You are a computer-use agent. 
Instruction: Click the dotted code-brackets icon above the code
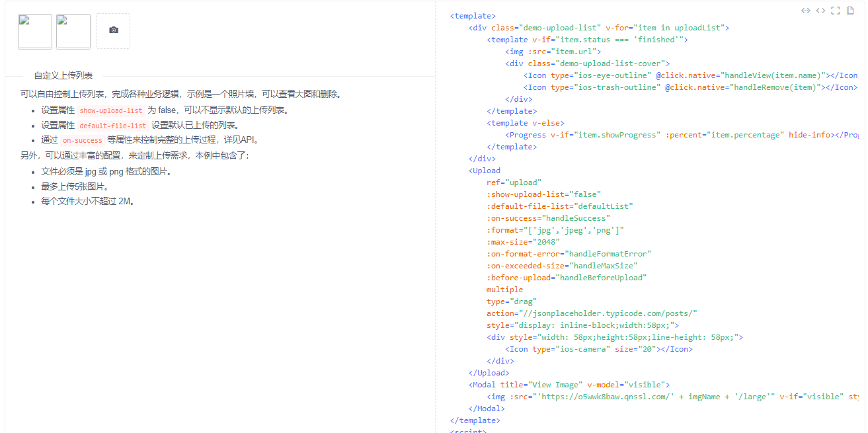point(805,11)
